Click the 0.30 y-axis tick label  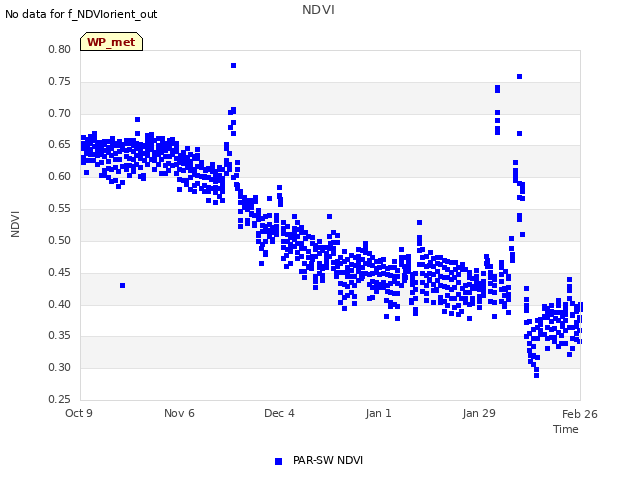(60, 367)
